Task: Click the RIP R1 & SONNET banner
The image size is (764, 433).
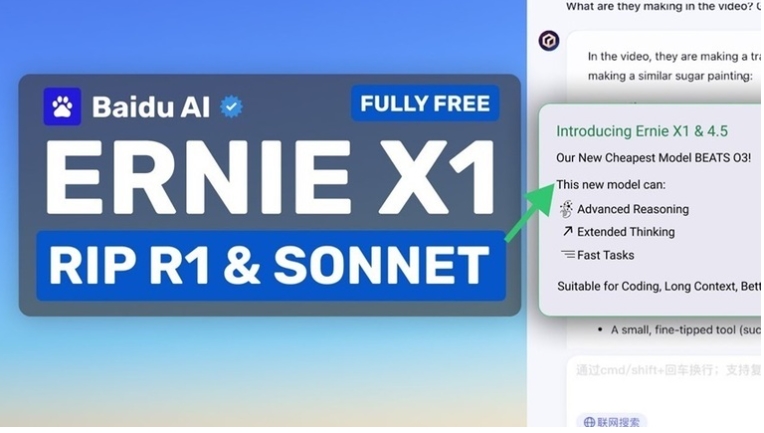Action: pyautogui.click(x=271, y=265)
